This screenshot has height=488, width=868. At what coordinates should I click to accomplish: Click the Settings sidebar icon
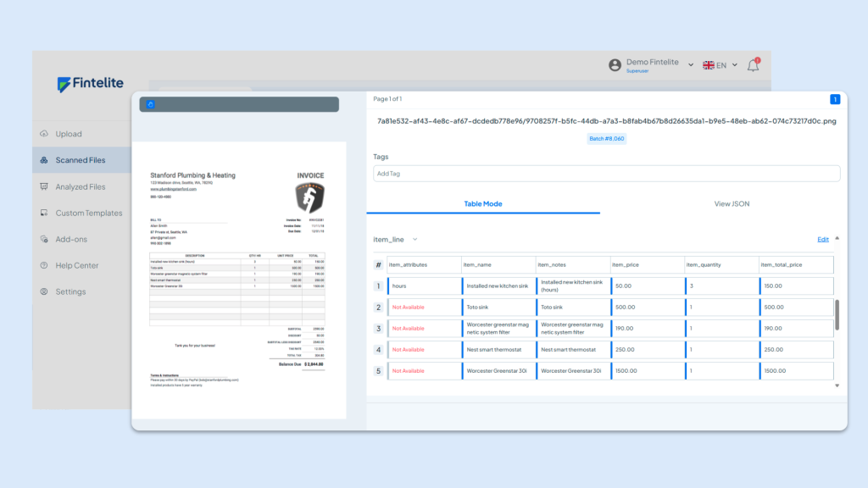pos(44,291)
